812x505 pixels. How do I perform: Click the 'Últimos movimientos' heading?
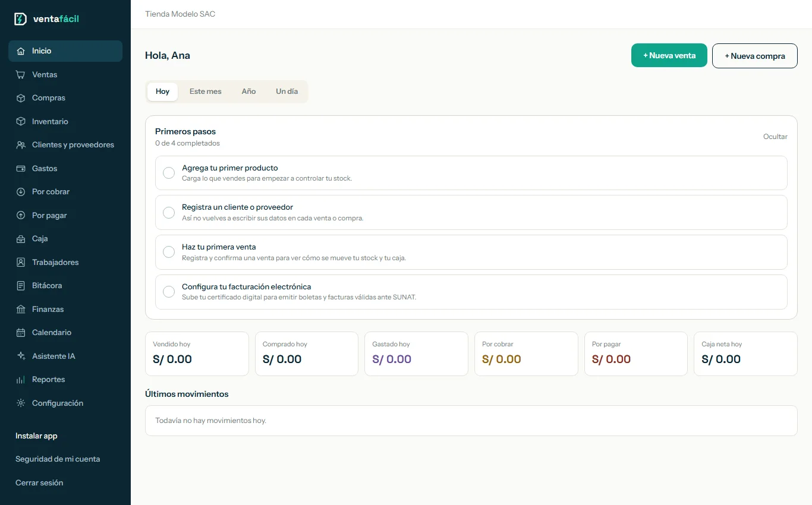click(x=187, y=394)
